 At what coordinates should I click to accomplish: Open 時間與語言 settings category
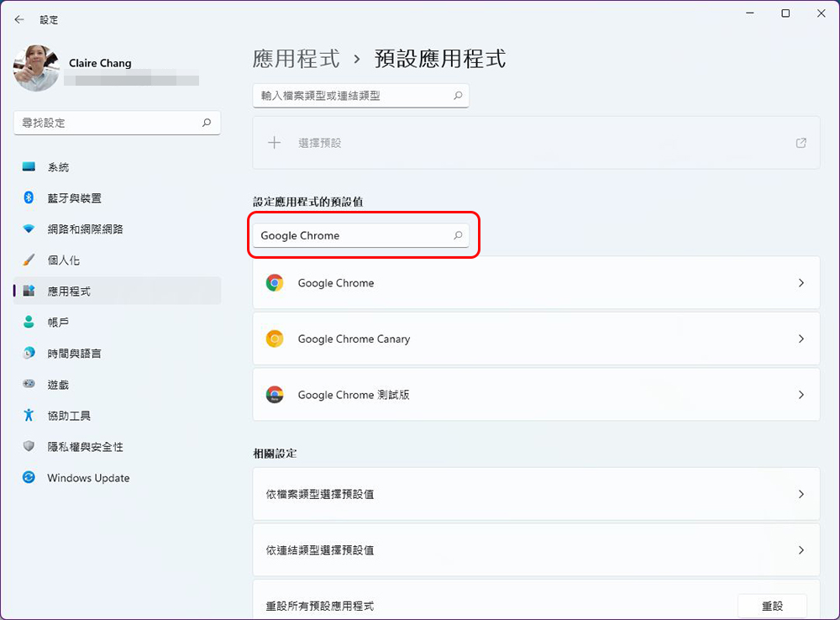click(x=117, y=353)
